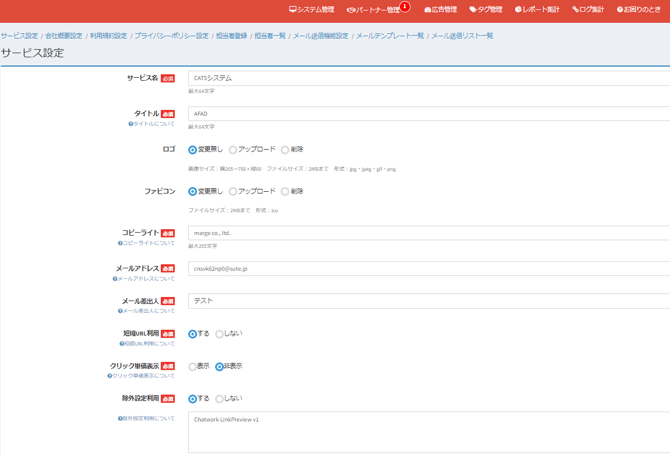Open ログ集計 in top bar
This screenshot has width=670, height=456.
588,10
